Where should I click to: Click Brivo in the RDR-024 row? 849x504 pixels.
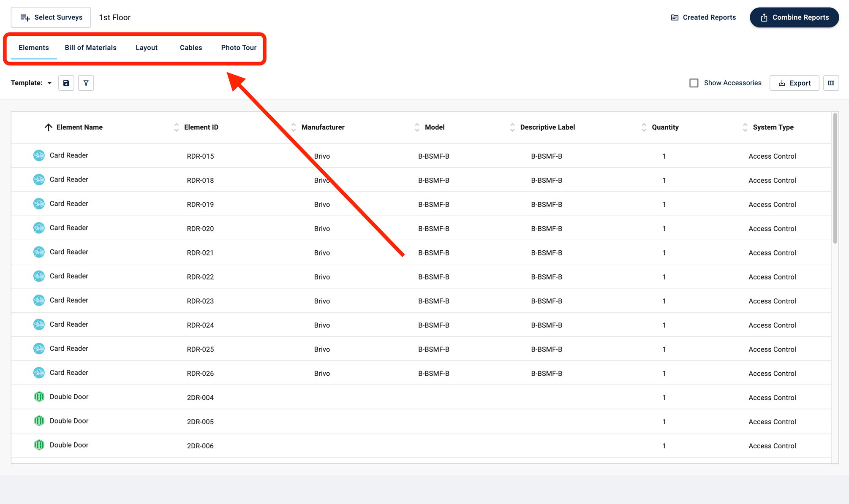322,325
